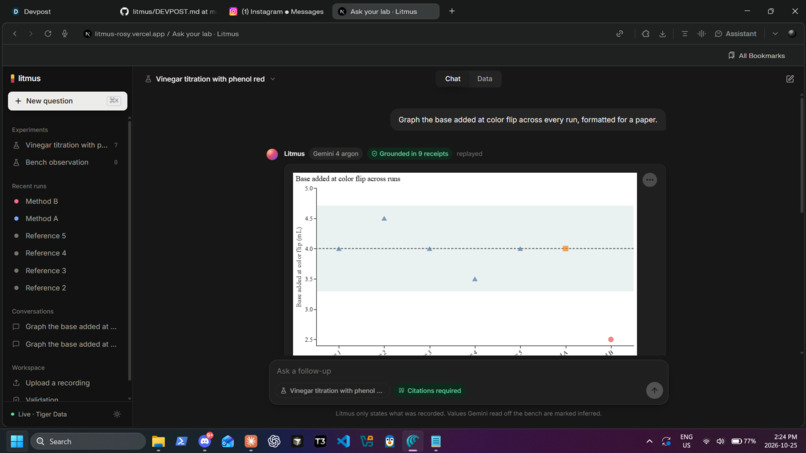Reload the page

[x=48, y=34]
